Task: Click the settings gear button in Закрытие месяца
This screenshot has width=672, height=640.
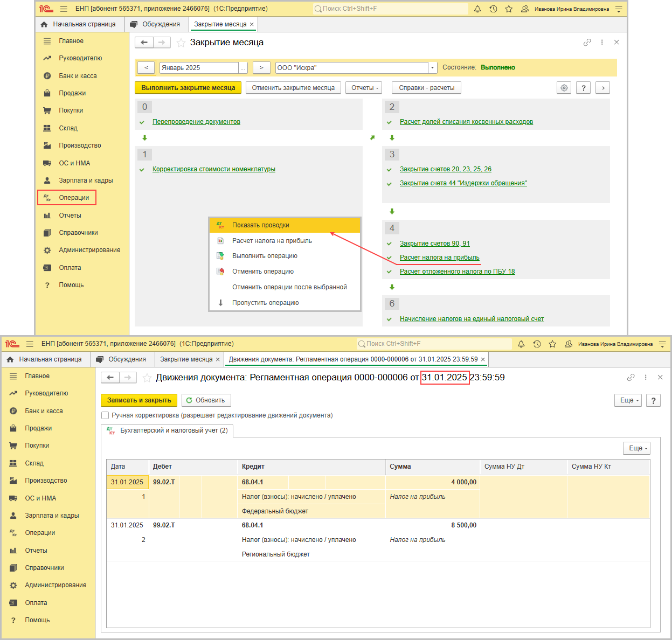Action: coord(564,88)
